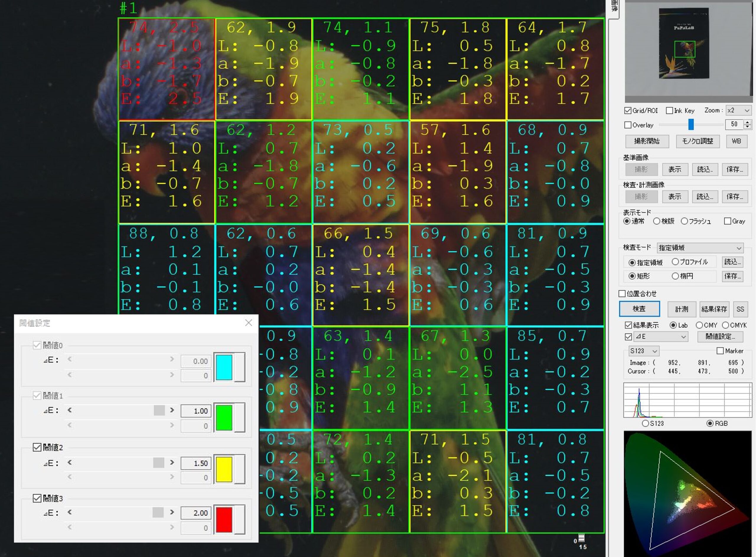This screenshot has height=557, width=756.
Task: Click 保存 under 基準画像
Action: pos(735,169)
